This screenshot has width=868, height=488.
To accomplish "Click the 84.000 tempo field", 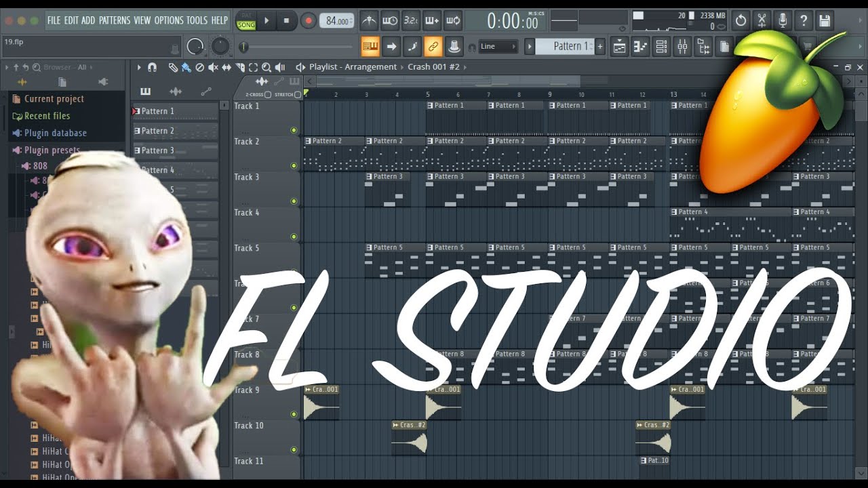I will pyautogui.click(x=337, y=21).
